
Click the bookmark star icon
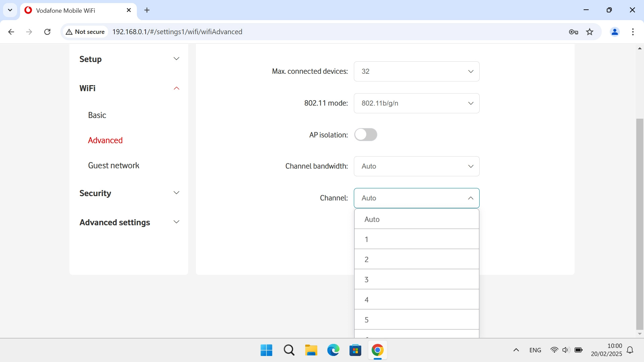click(x=590, y=32)
